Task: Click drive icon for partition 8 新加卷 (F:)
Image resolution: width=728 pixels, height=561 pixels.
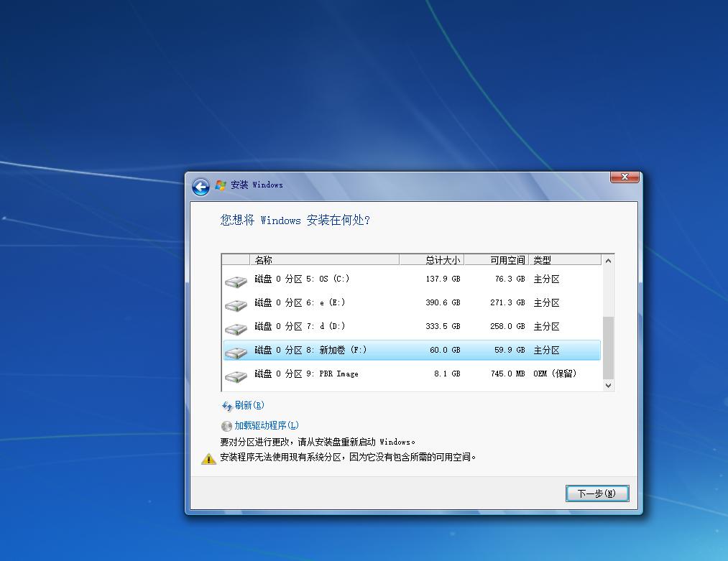Action: [236, 352]
